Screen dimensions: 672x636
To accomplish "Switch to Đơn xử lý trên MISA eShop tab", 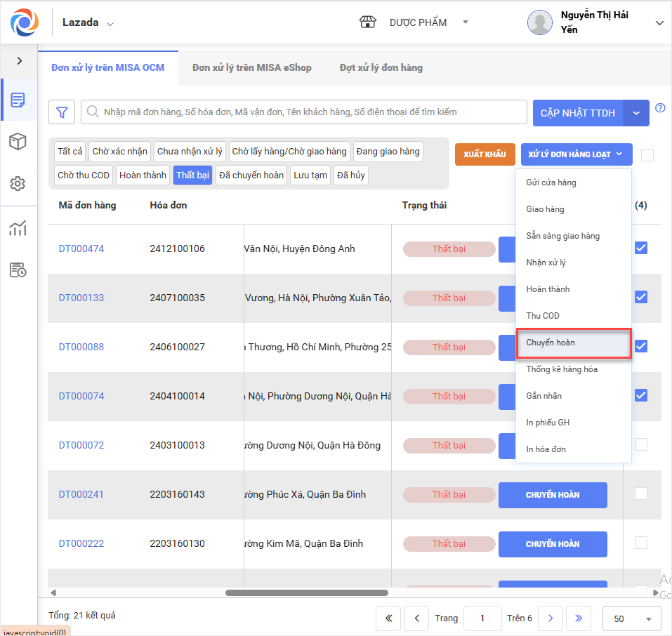I will coord(251,68).
